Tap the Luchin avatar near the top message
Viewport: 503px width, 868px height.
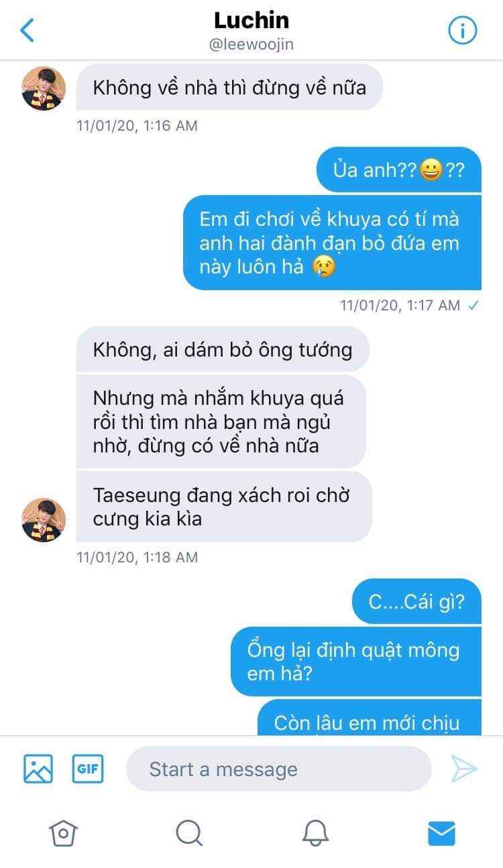click(x=44, y=88)
